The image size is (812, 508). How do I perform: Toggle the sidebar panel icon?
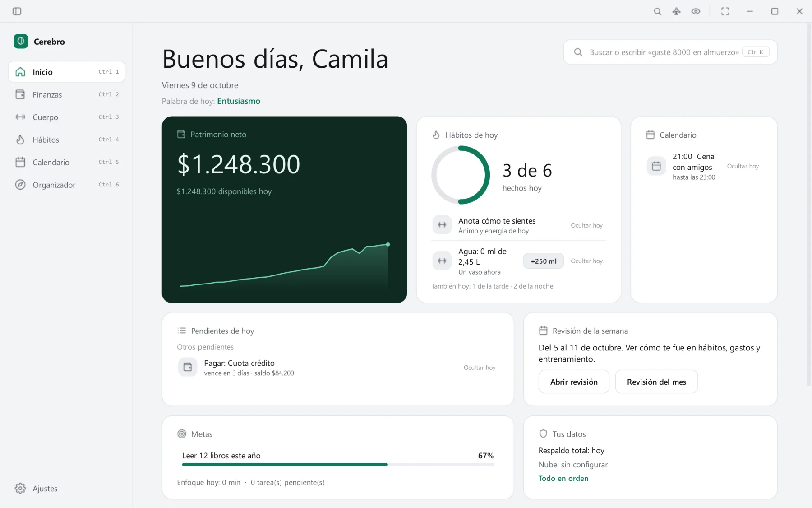click(x=17, y=11)
